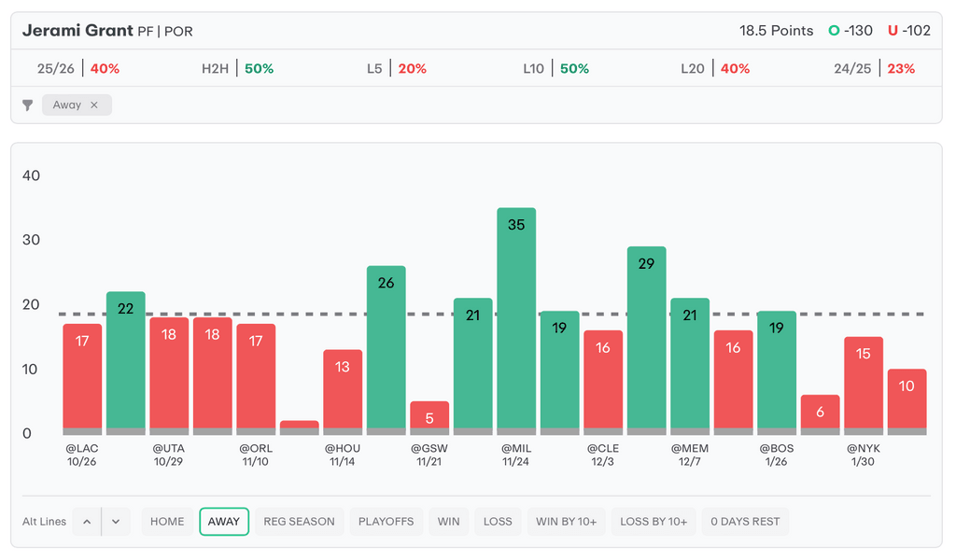956x560 pixels.
Task: Toggle the HOME filter
Action: coord(167,522)
